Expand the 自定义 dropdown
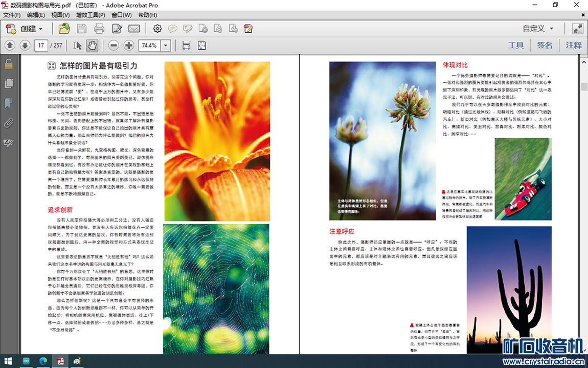The width and height of the screenshot is (588, 368). 538,29
